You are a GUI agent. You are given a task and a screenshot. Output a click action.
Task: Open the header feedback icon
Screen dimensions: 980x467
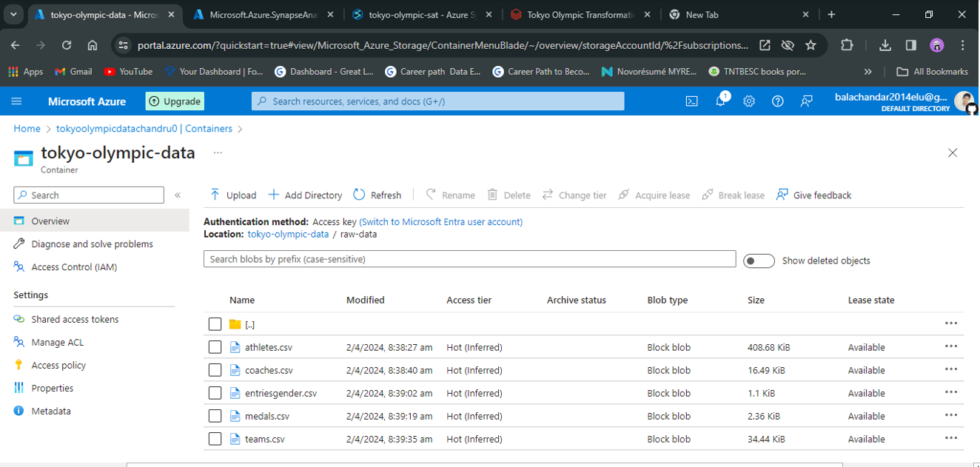807,101
